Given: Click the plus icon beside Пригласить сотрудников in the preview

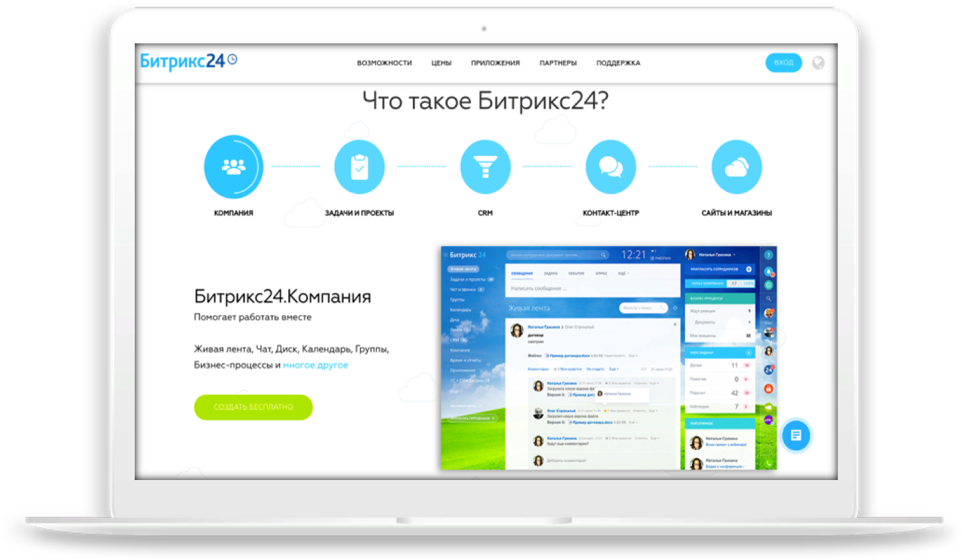Looking at the screenshot, I should pos(749,269).
